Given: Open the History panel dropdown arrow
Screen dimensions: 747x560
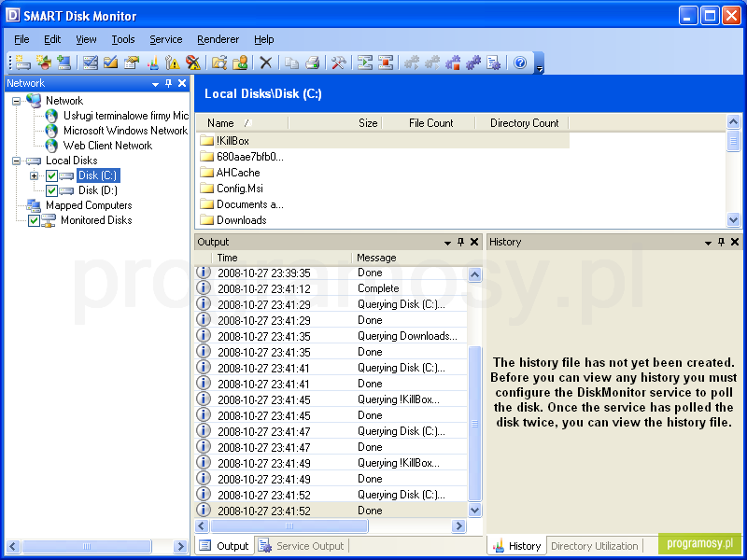Looking at the screenshot, I should 708,243.
